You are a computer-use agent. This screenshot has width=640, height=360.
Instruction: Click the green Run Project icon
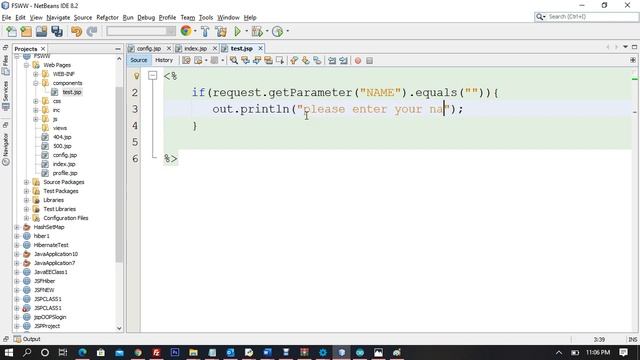237,31
